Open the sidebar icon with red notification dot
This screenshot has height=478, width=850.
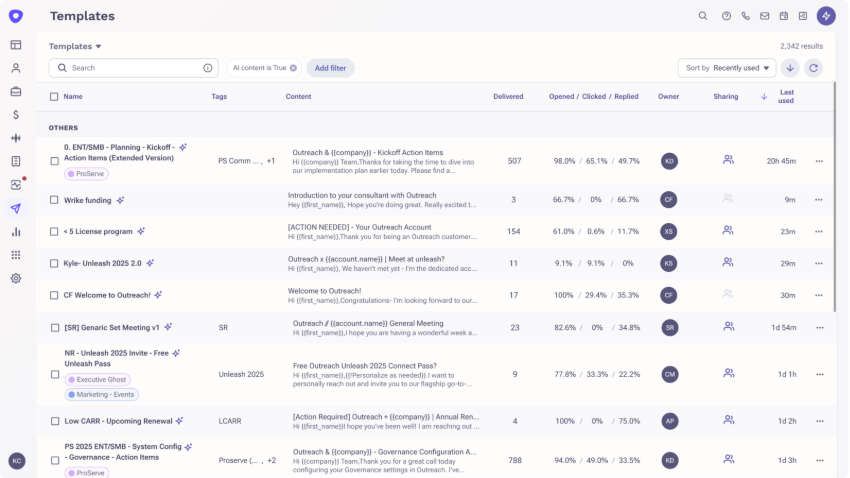point(16,185)
